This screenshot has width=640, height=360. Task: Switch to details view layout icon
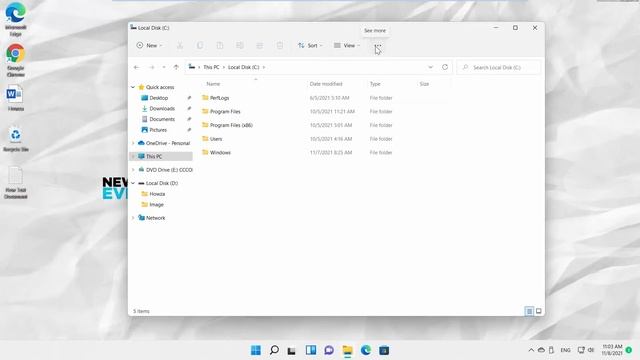(x=529, y=311)
